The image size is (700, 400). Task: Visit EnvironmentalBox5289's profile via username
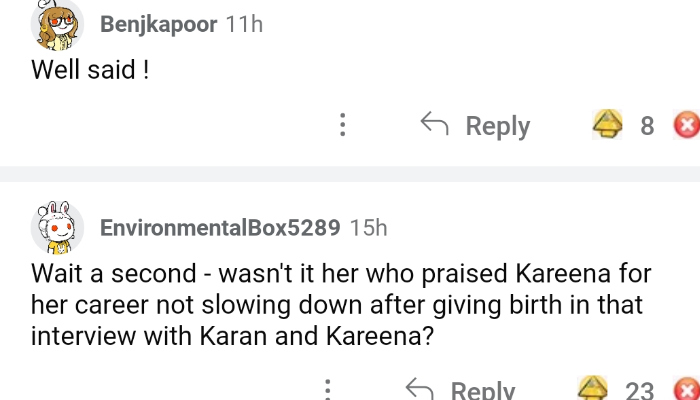[220, 228]
